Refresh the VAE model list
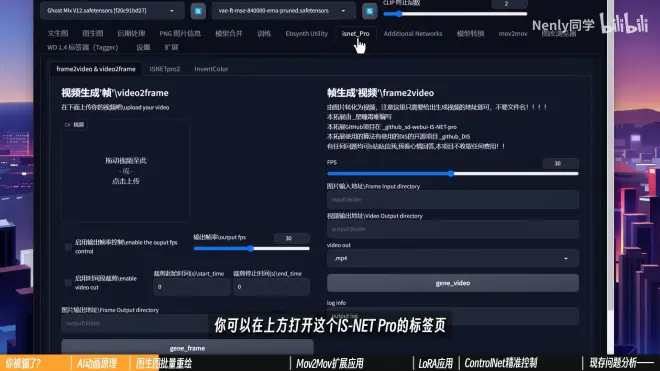Viewport: 660px width, 371px height. click(x=369, y=11)
